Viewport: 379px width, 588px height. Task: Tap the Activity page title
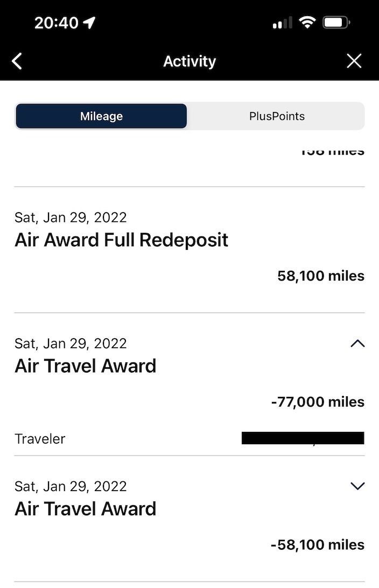[189, 61]
